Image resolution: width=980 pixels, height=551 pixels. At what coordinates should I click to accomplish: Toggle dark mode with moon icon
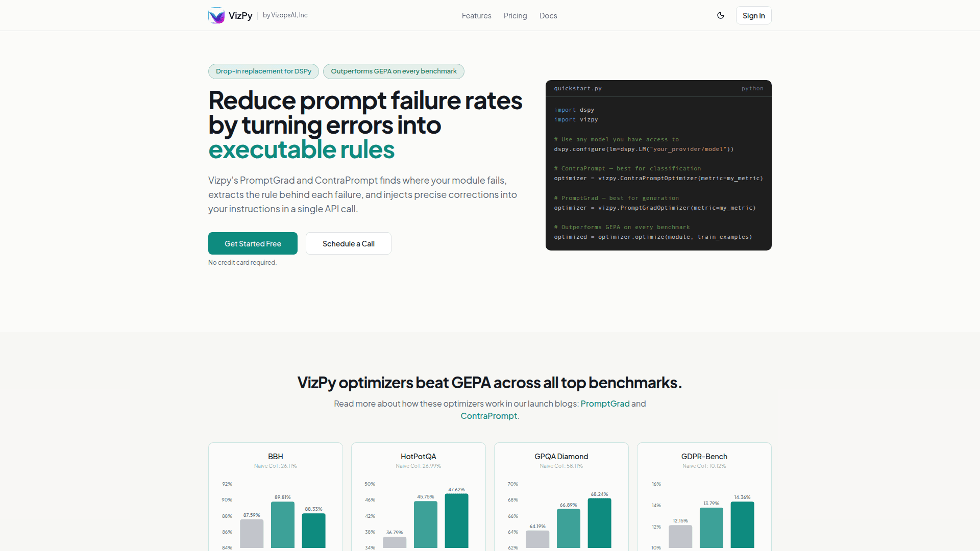[721, 15]
